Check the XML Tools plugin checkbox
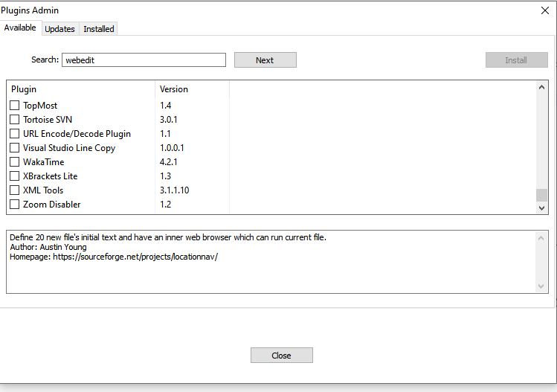The height and width of the screenshot is (392, 557). click(14, 190)
